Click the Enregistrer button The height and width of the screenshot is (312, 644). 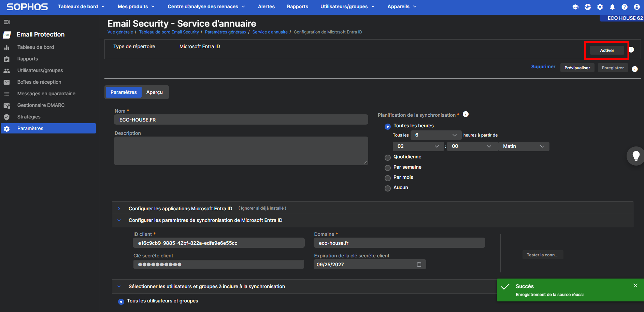click(613, 68)
